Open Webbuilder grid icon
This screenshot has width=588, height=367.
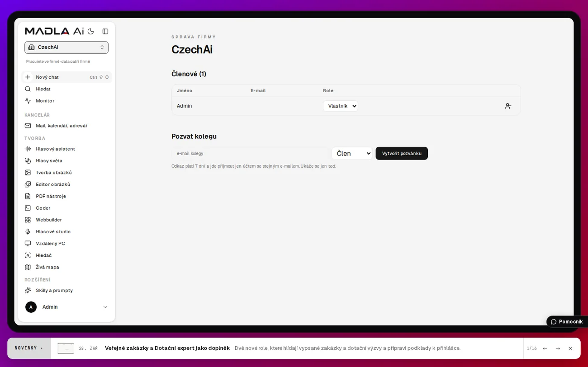pyautogui.click(x=28, y=220)
